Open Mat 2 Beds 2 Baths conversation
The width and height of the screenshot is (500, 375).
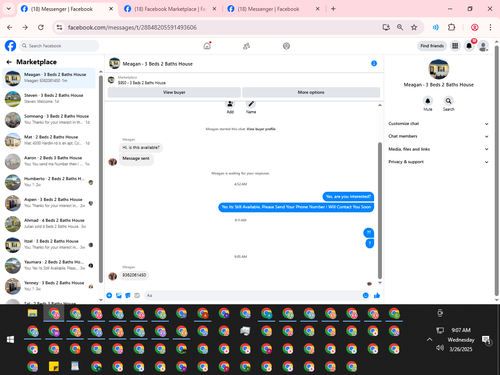pos(50,140)
